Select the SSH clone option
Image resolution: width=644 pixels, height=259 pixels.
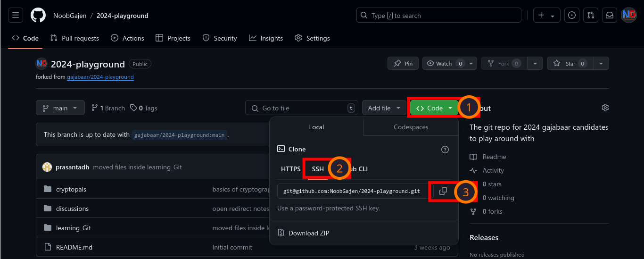[318, 169]
